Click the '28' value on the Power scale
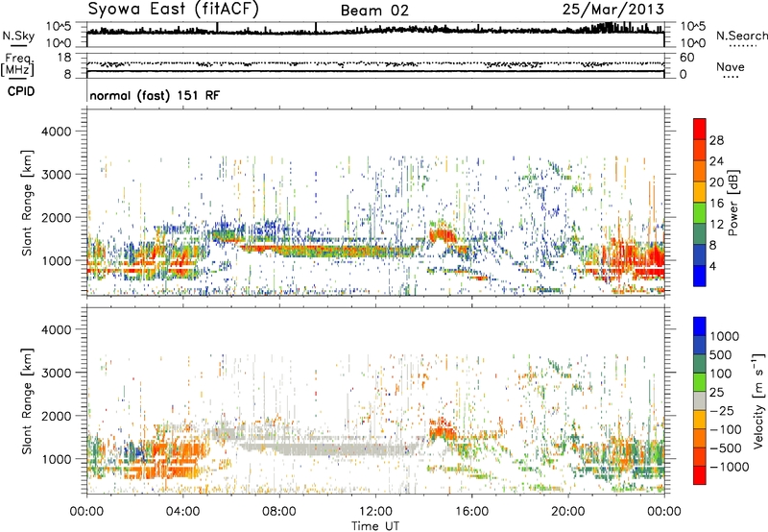Viewport: 768px width, 532px height. coord(716,140)
